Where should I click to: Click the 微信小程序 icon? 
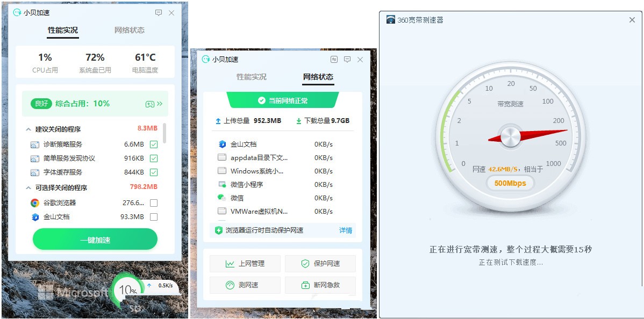(x=222, y=184)
